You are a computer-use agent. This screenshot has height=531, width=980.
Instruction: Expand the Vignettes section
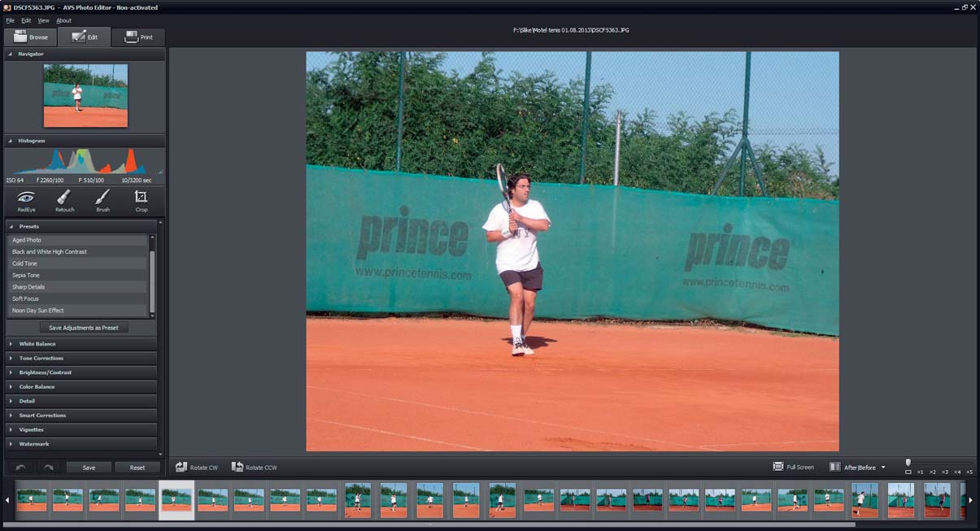click(81, 429)
